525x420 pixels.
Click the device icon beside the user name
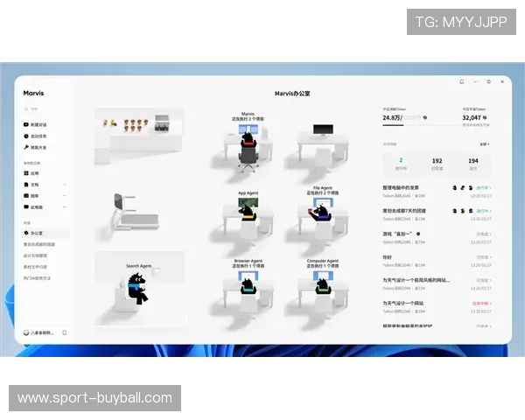point(65,332)
